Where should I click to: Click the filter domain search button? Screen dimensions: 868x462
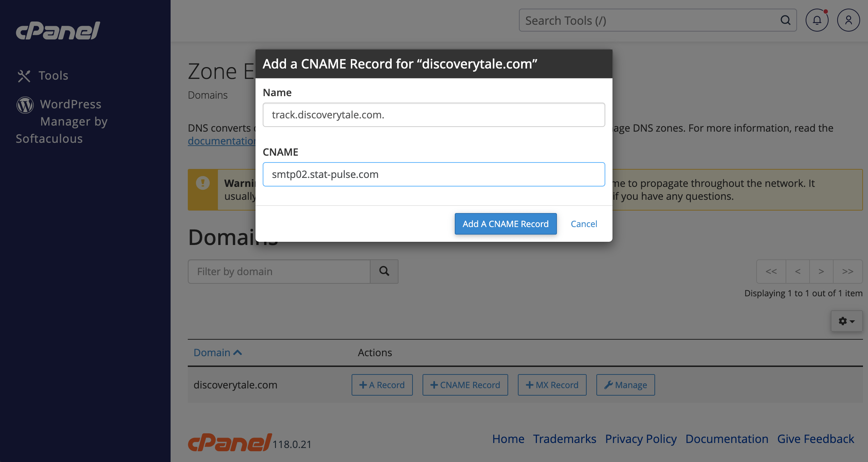point(384,272)
